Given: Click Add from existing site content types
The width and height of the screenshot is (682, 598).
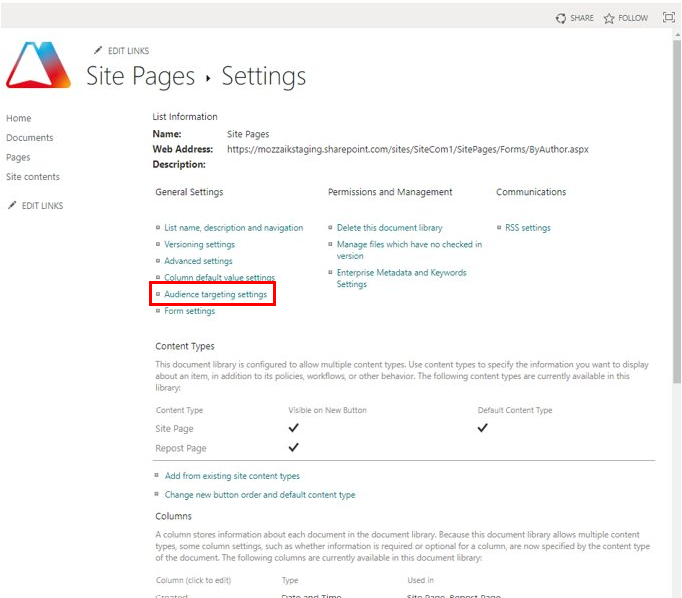Looking at the screenshot, I should coord(232,476).
